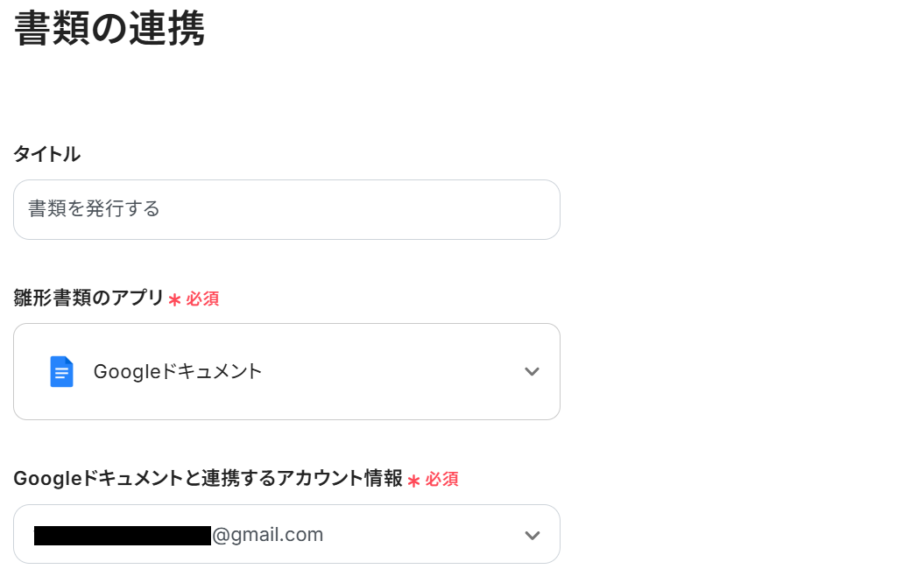
Task: Expand the gmail account dropdown chevron
Action: pos(532,535)
